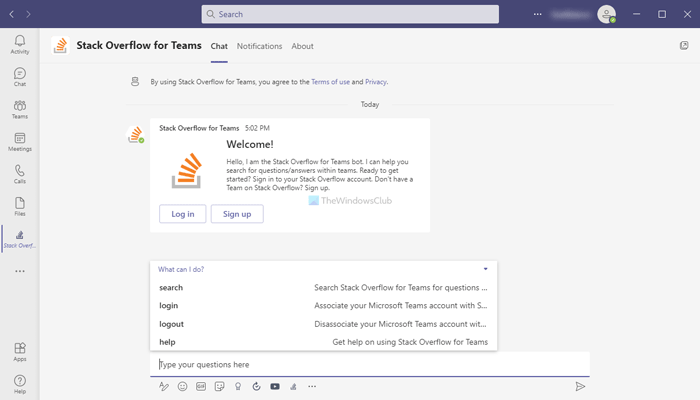Open the profile avatar menu
Viewport: 700px width, 400px height.
pos(606,14)
